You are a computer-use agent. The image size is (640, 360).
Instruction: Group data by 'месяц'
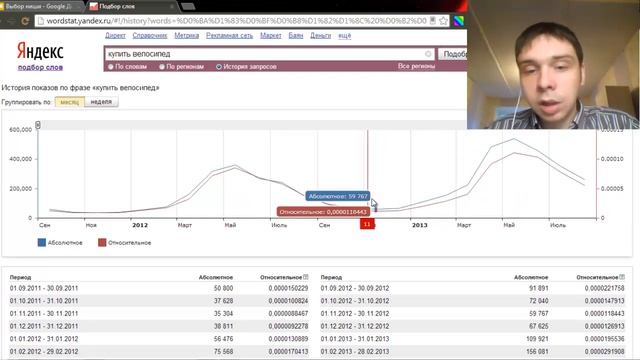click(x=69, y=102)
